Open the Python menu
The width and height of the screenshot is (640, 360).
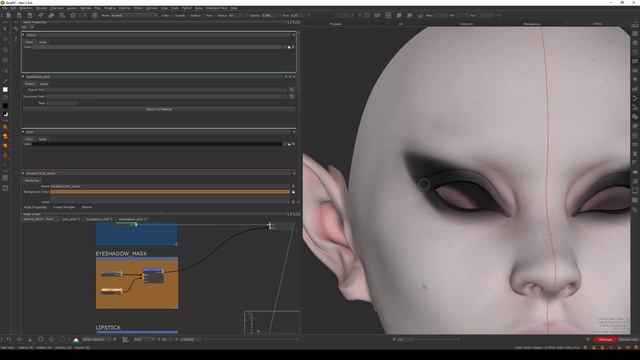[187, 8]
